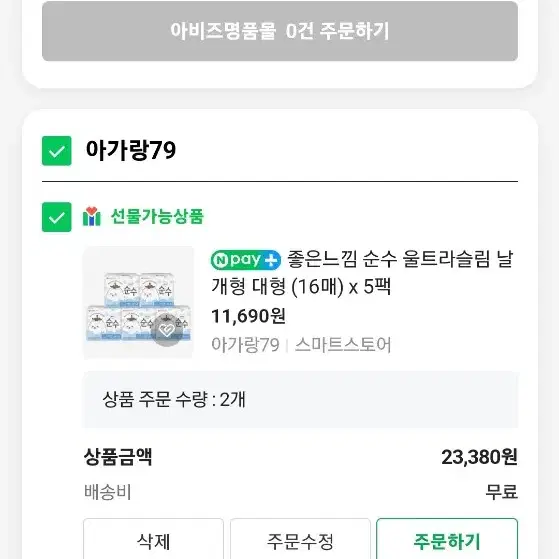
Task: Tap the Npay plus badge
Action: tap(246, 260)
